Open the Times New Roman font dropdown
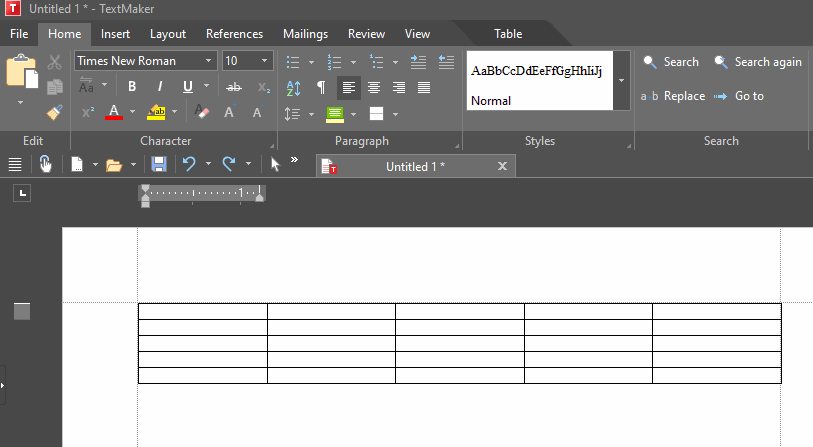 [209, 61]
